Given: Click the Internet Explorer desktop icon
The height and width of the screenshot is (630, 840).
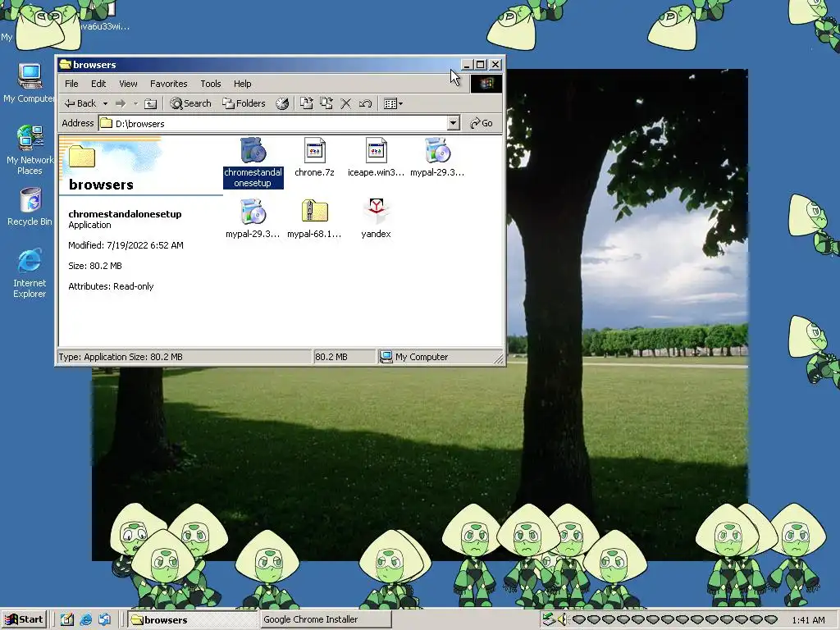Looking at the screenshot, I should pos(30,272).
